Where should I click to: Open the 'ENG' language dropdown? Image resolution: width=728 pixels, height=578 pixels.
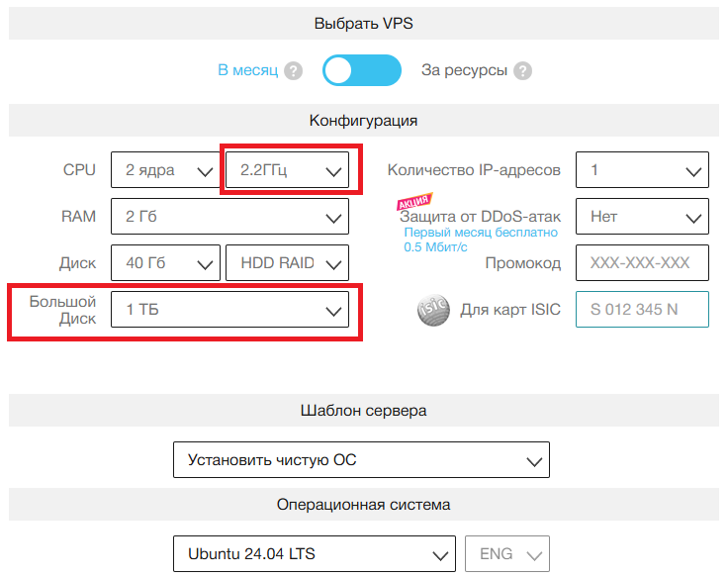pos(507,554)
